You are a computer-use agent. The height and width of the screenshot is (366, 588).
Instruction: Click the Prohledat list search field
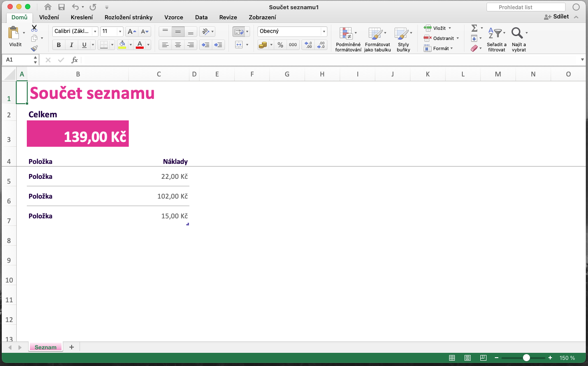click(526, 7)
